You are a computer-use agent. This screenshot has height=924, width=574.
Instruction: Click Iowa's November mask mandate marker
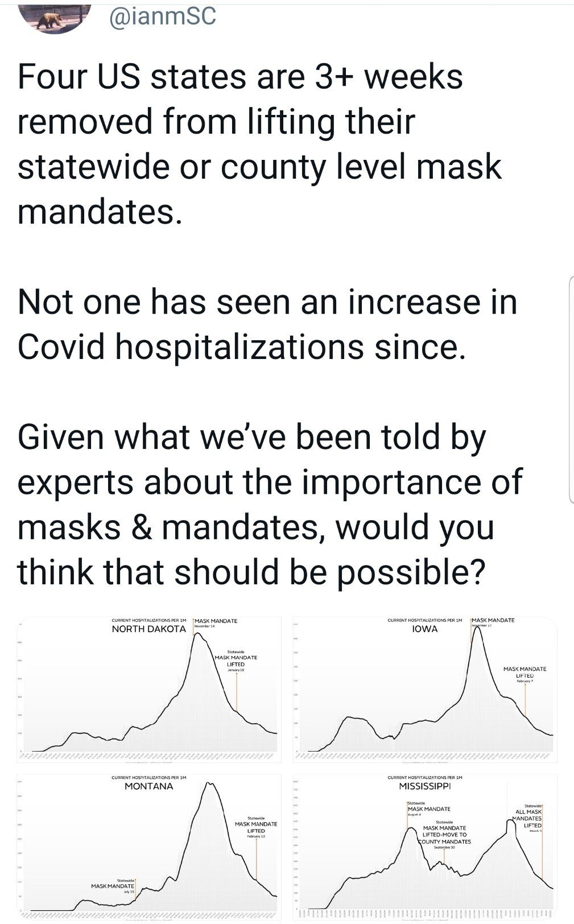pos(493,621)
